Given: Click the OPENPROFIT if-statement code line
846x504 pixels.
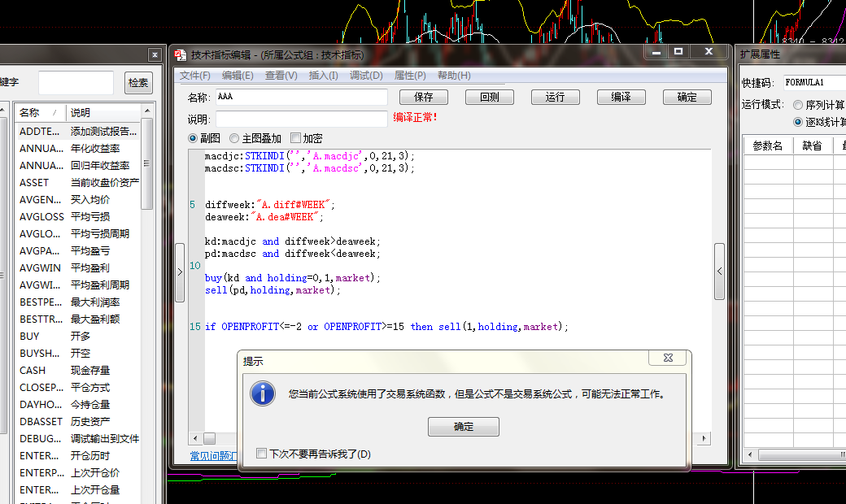Looking at the screenshot, I should 386,327.
